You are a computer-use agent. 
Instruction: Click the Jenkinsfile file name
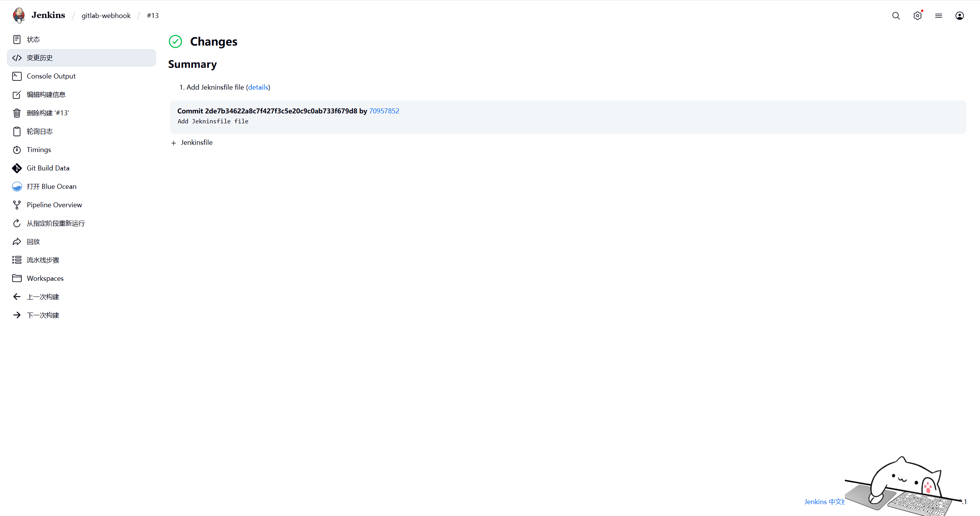[197, 143]
